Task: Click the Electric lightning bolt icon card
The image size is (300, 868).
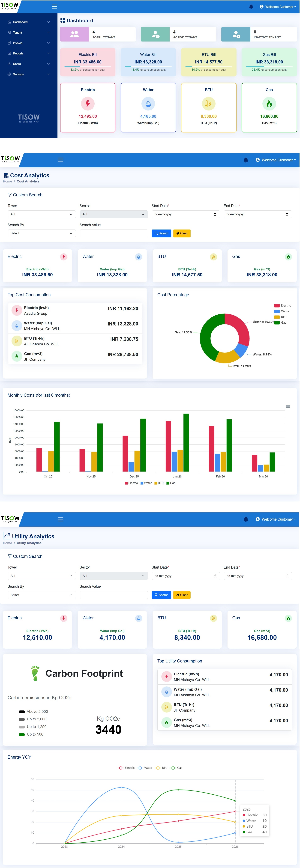Action: coord(88,104)
